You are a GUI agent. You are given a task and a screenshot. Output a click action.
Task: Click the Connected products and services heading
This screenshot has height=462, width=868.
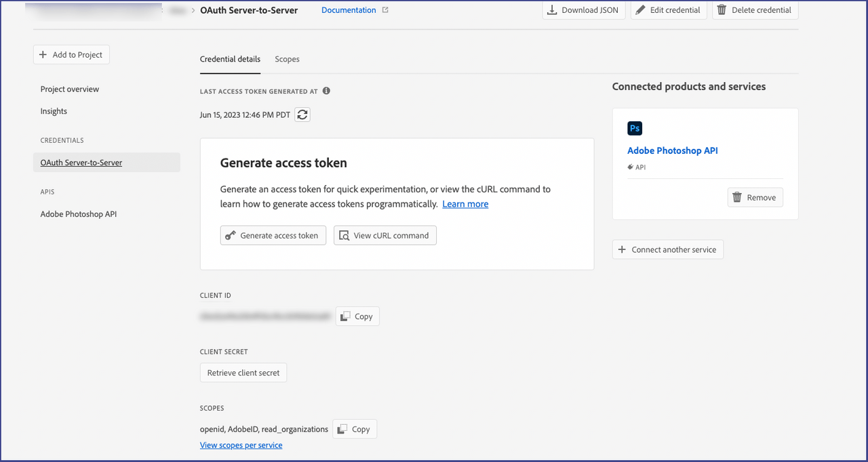[x=689, y=86]
